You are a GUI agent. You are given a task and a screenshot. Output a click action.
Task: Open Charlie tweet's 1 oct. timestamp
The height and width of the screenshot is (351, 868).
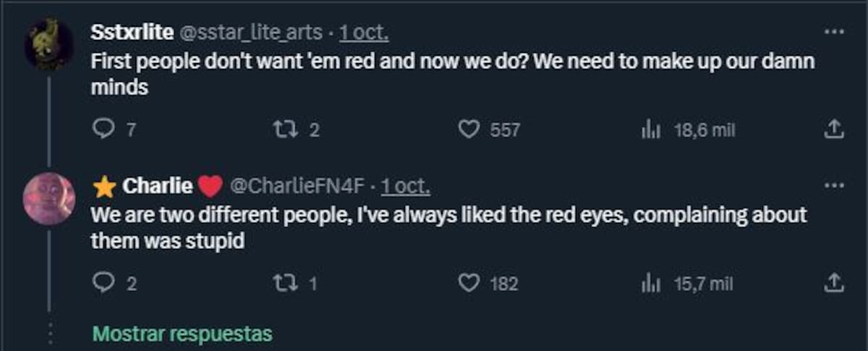(406, 187)
